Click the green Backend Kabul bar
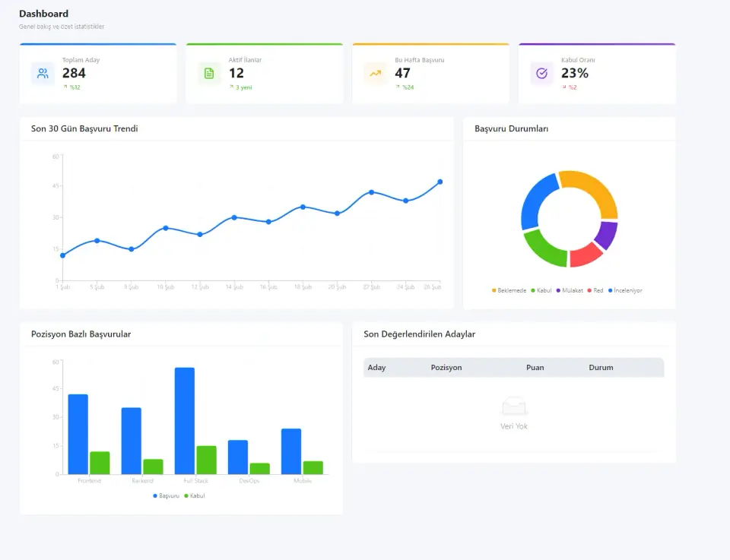 click(x=153, y=467)
